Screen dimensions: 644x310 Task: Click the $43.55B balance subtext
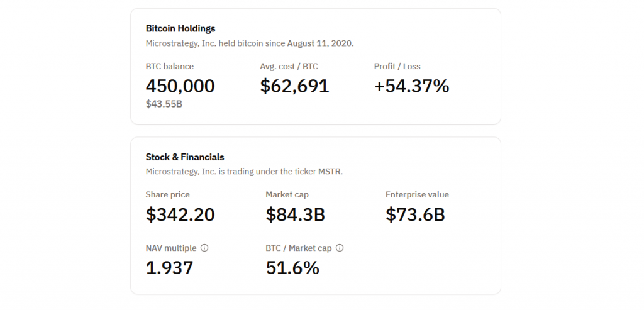coord(164,104)
